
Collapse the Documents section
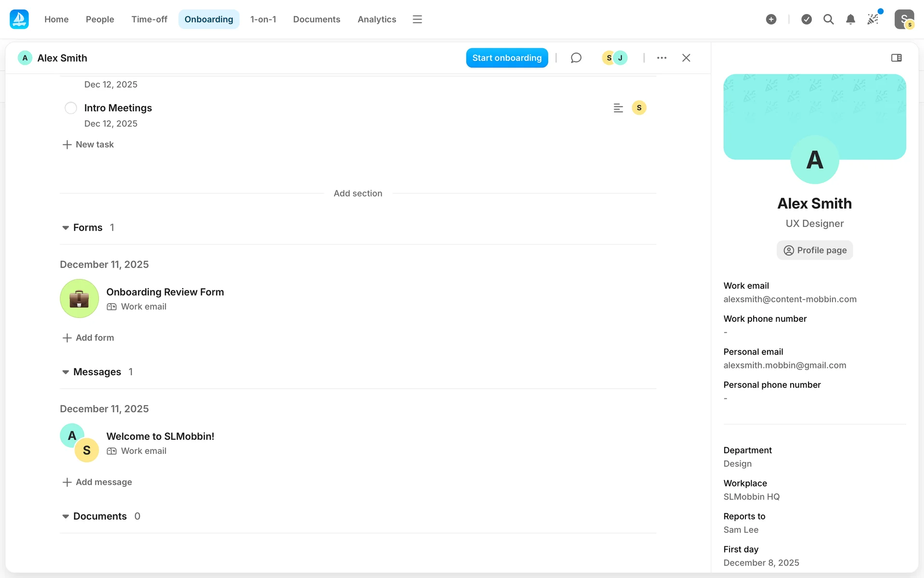[65, 516]
